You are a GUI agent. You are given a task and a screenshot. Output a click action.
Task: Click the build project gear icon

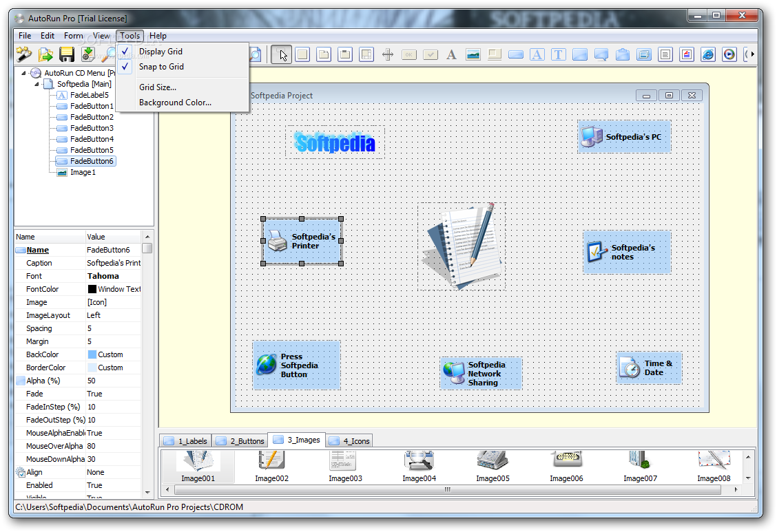click(x=87, y=54)
